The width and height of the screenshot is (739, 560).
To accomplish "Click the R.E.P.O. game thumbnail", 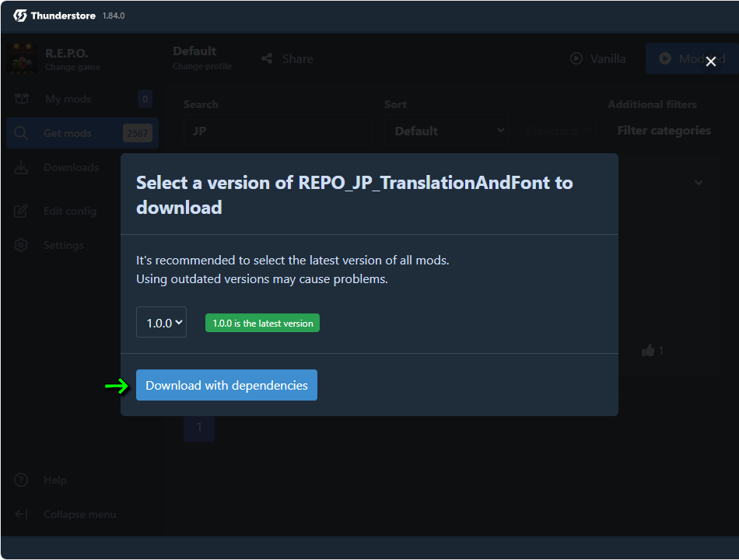I will tap(22, 59).
